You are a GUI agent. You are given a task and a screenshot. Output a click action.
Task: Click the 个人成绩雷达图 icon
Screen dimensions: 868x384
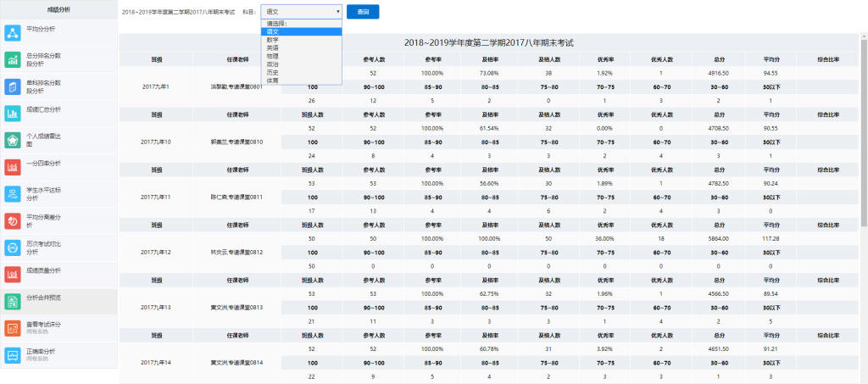pos(13,140)
